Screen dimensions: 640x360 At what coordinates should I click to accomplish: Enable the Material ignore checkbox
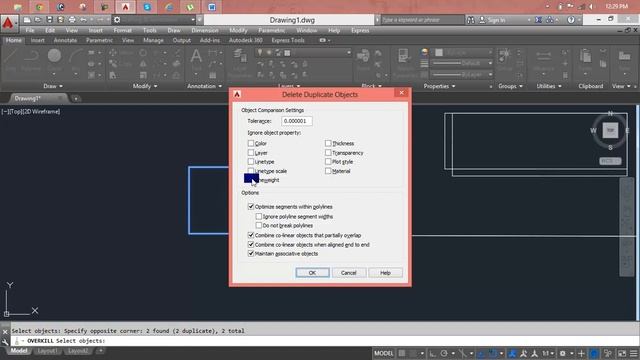[328, 171]
